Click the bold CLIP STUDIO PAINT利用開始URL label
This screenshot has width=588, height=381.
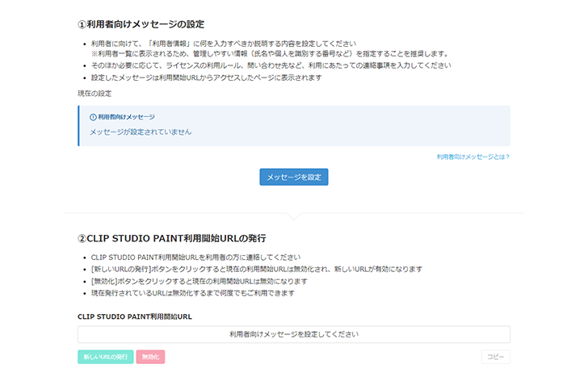[134, 316]
